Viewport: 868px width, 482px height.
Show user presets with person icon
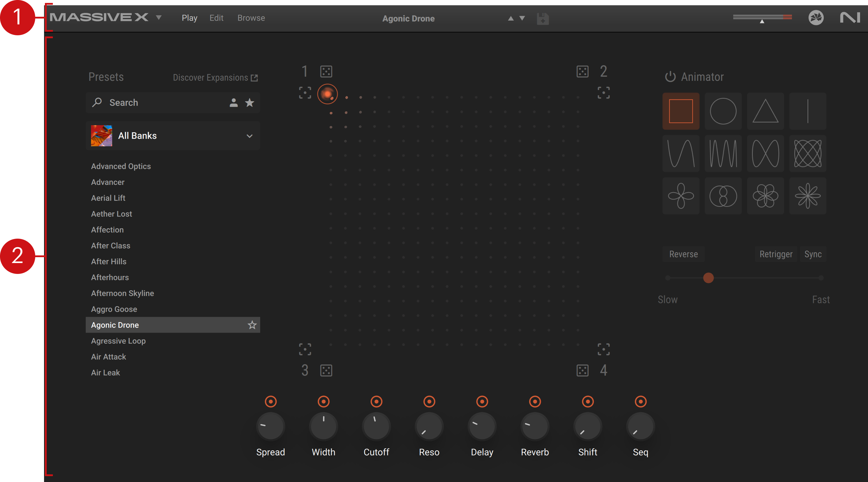click(x=233, y=103)
